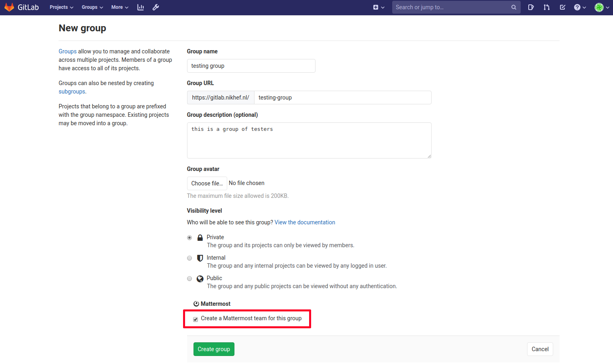Select the Internal visibility radio button
The width and height of the screenshot is (613, 364).
[x=189, y=258]
